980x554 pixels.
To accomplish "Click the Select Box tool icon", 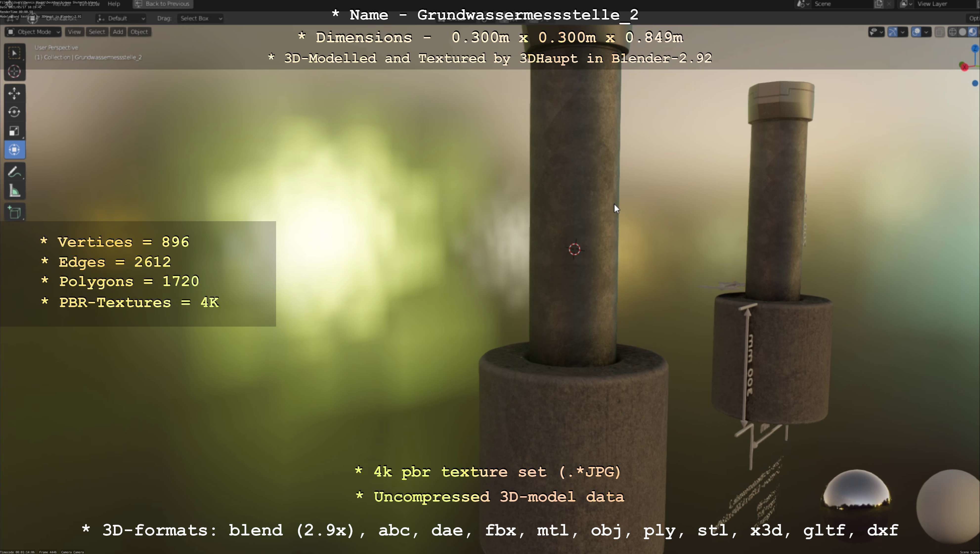I will pos(14,53).
